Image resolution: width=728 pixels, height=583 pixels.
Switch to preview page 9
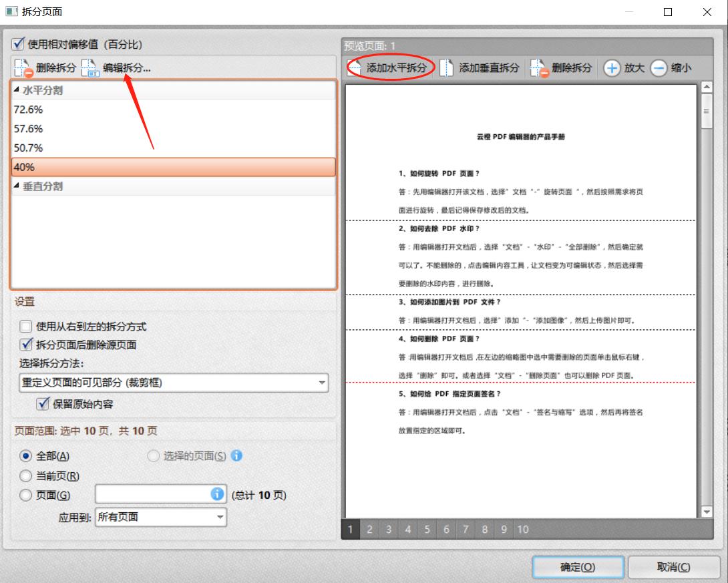tap(504, 529)
